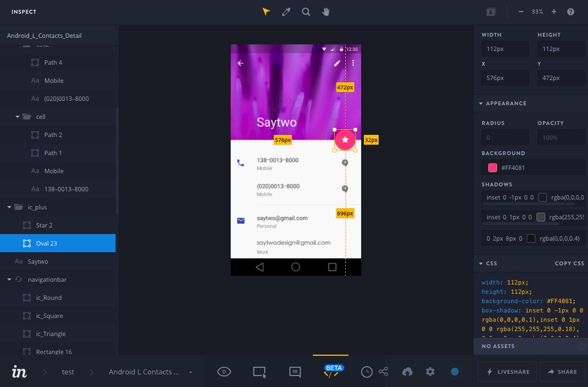
Task: Select the hand pan tool
Action: pos(326,12)
